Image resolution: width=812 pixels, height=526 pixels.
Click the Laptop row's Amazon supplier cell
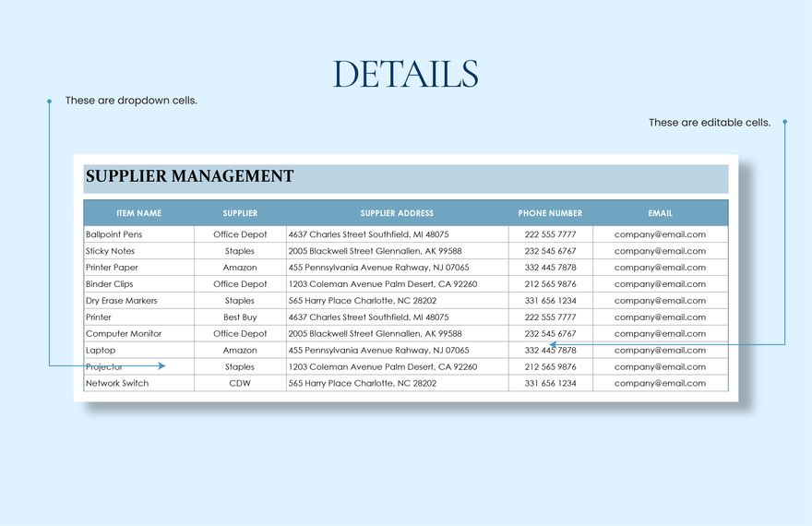(x=240, y=351)
